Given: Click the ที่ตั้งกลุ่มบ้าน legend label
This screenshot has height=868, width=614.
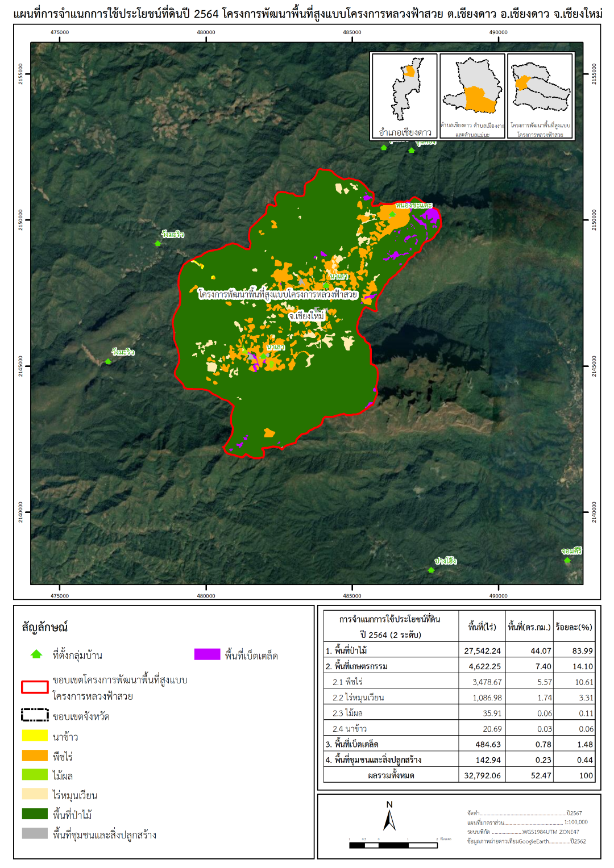Looking at the screenshot, I should point(77,656).
